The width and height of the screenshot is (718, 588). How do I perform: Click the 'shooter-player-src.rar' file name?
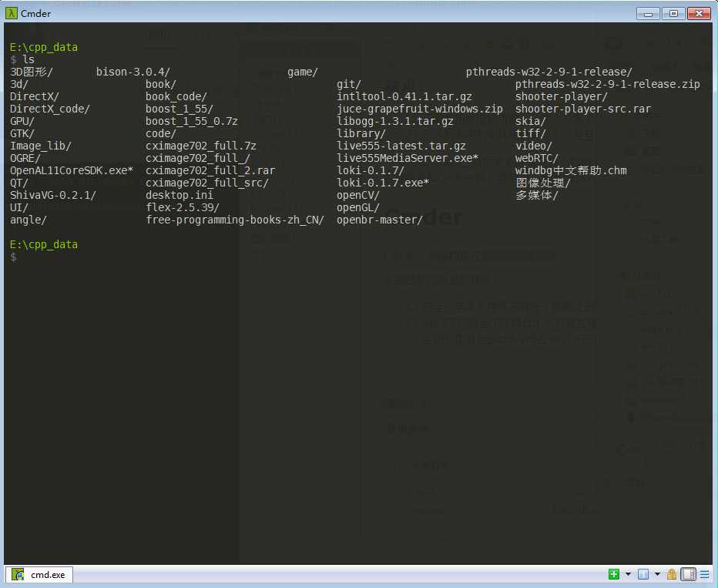pyautogui.click(x=583, y=109)
